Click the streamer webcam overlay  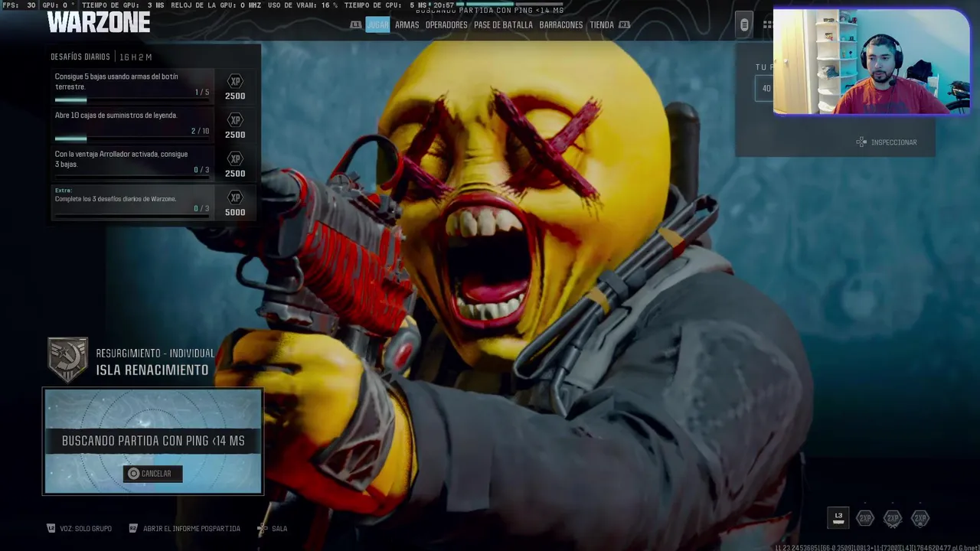click(871, 62)
